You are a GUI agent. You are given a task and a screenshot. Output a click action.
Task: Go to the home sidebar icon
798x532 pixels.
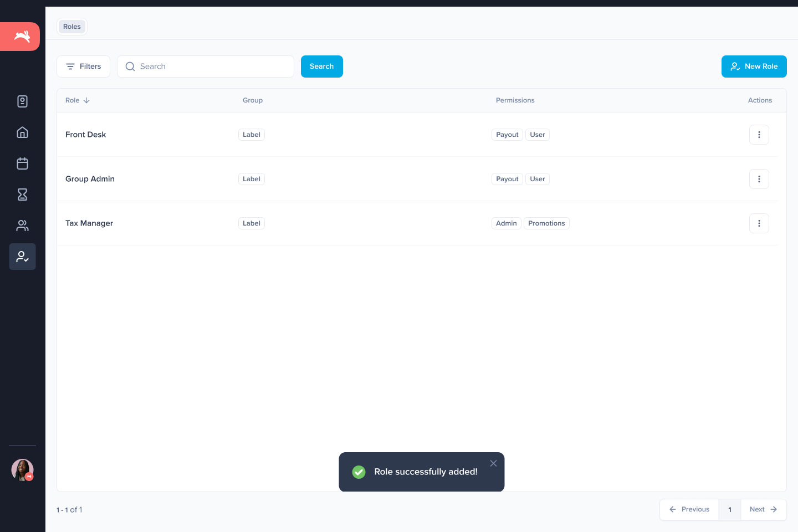click(x=22, y=132)
